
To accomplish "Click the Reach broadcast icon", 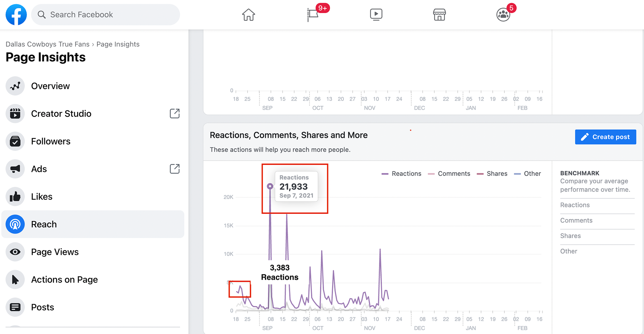I will [x=15, y=224].
